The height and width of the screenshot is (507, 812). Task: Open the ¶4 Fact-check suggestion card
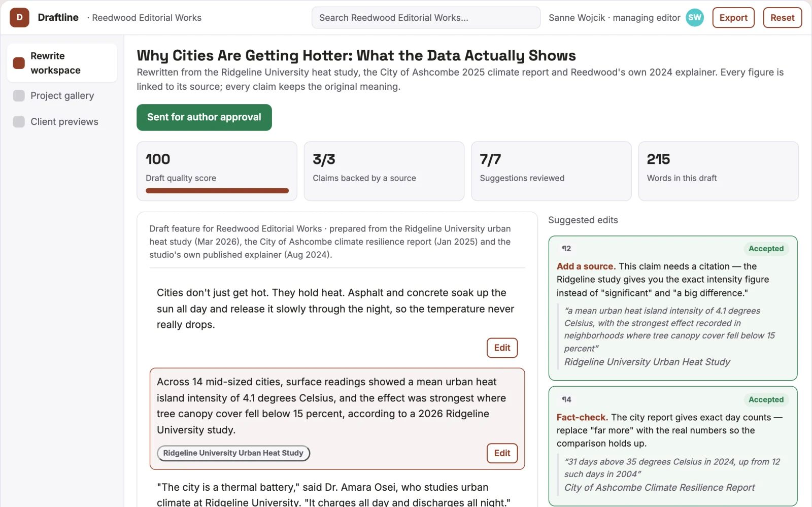672,446
